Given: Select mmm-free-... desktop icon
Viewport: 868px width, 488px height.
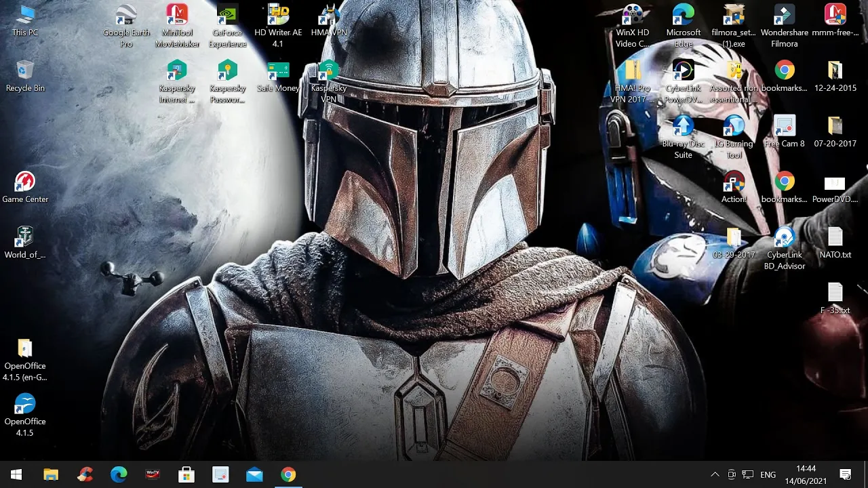Looking at the screenshot, I should (835, 20).
